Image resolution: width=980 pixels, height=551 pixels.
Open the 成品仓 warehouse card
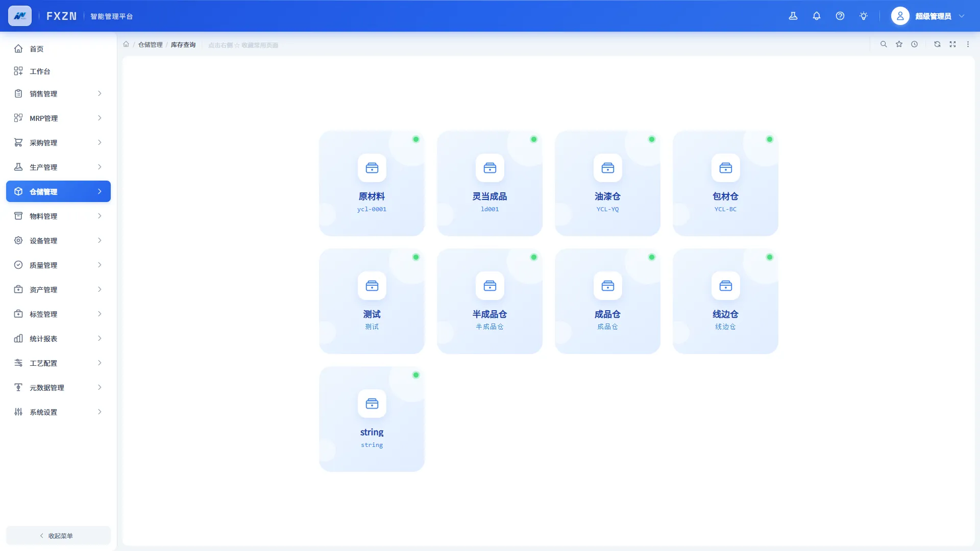pyautogui.click(x=607, y=301)
